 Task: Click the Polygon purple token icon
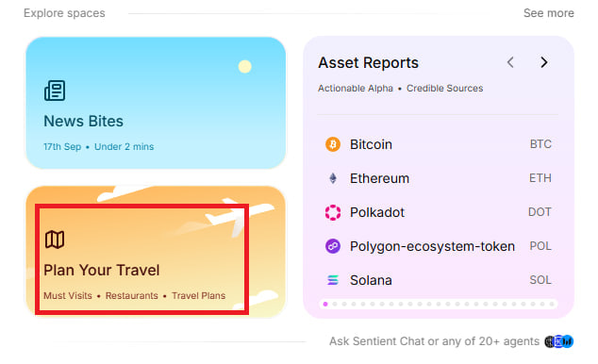[333, 246]
